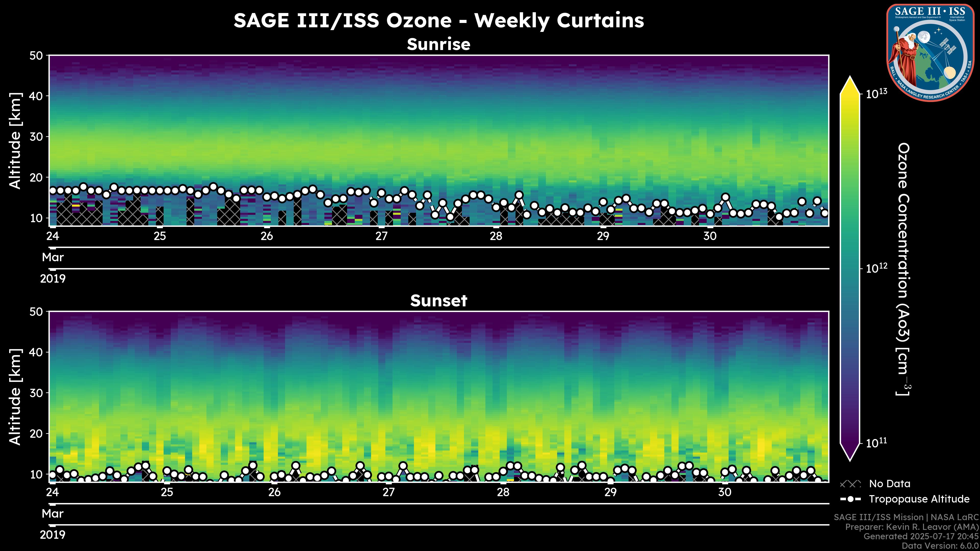Click the Sunrise panel title
The height and width of the screenshot is (551, 980).
438,44
